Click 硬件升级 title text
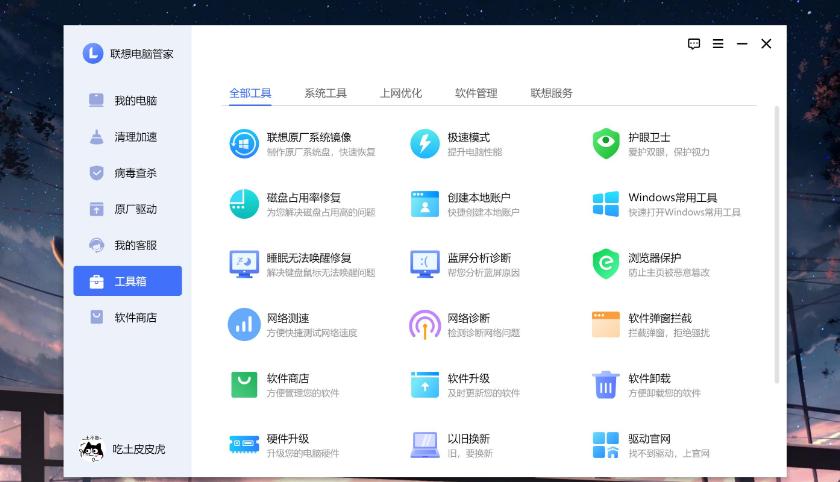Screen dimensions: 840x482 point(288,439)
